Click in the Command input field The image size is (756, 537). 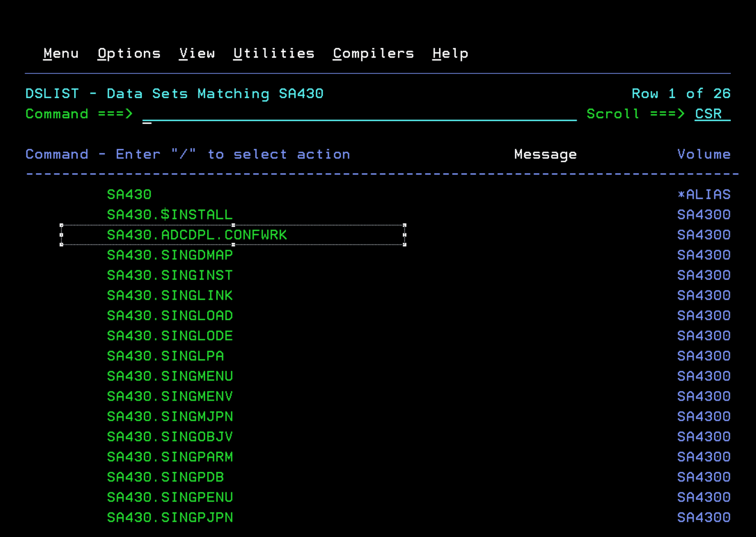tap(358, 114)
